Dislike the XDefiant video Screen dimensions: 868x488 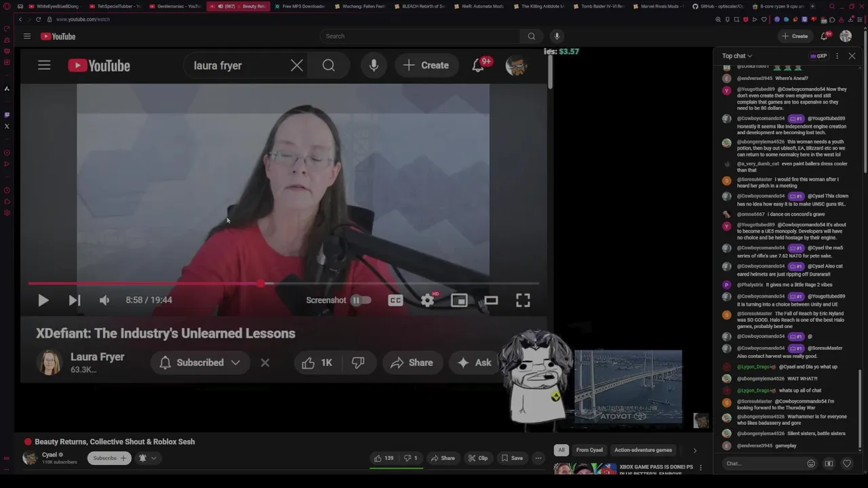[x=358, y=363]
